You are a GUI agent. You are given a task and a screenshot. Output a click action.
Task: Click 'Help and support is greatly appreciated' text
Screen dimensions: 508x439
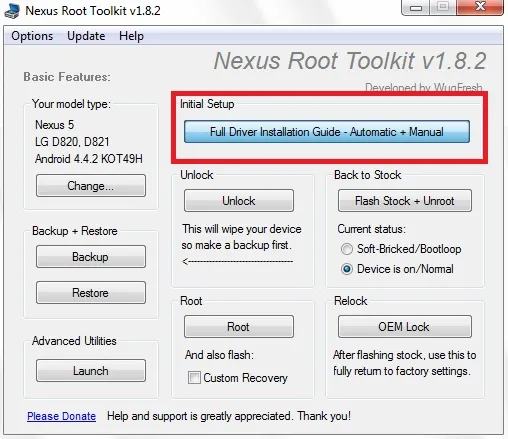pos(199,416)
